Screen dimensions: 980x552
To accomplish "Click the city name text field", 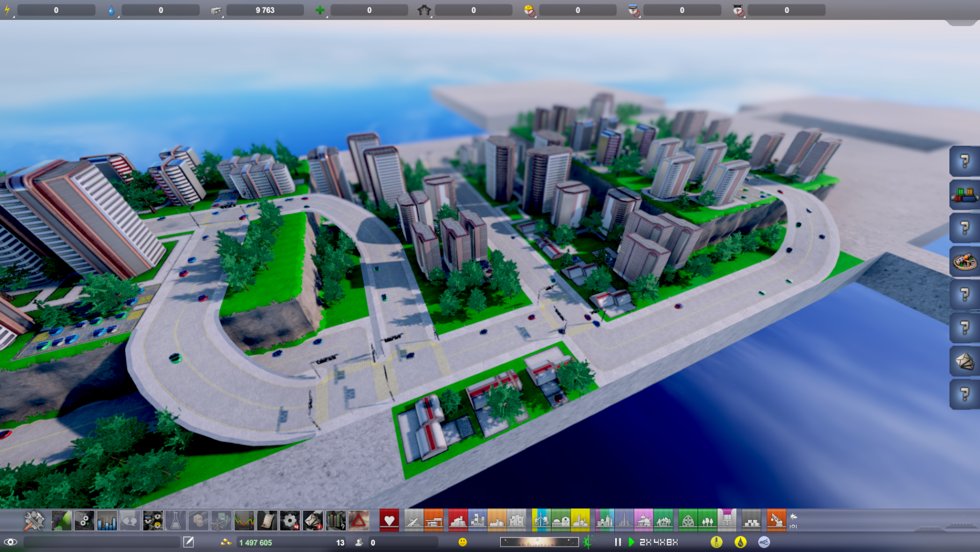I will pos(102,542).
